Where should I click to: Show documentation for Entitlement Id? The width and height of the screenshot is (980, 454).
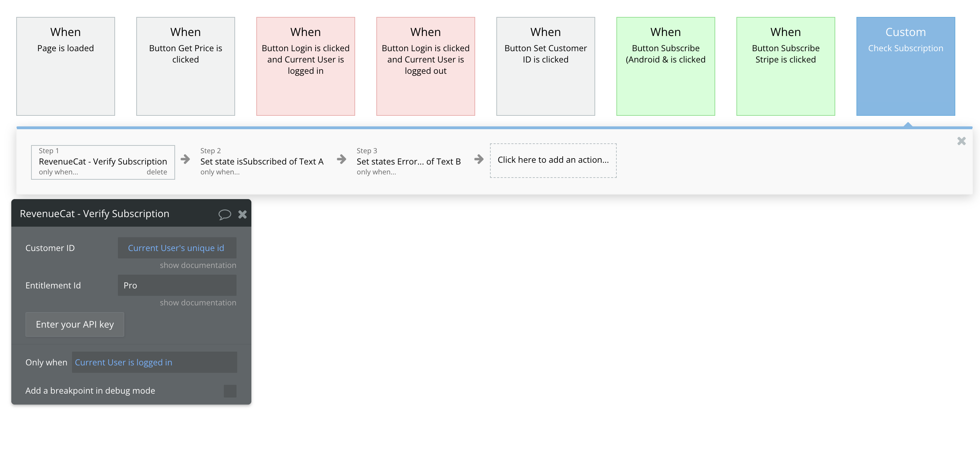(x=198, y=303)
